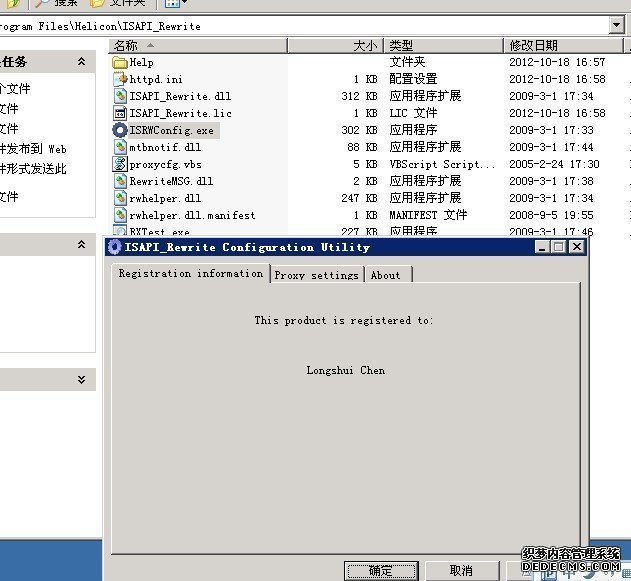This screenshot has height=581, width=631.
Task: Open the address bar path dropdown
Action: (x=616, y=25)
